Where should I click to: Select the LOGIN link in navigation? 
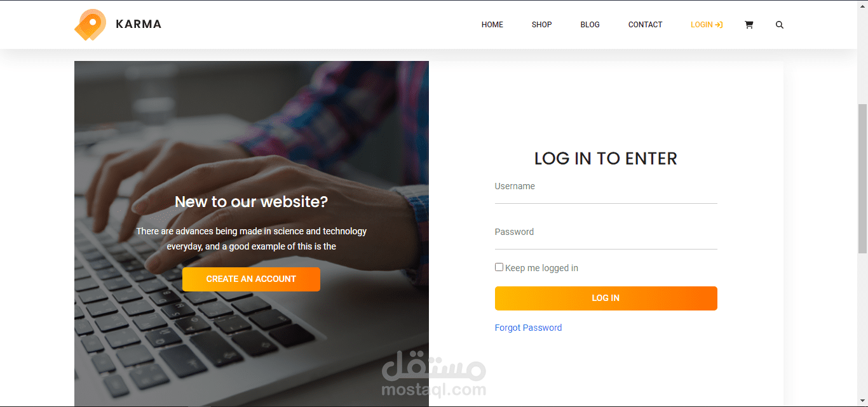pos(707,25)
